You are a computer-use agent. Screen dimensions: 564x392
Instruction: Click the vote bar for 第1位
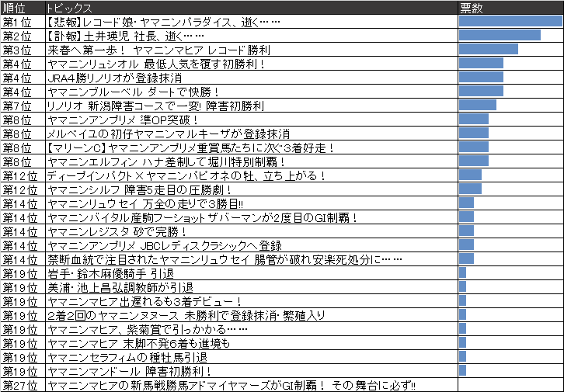click(x=510, y=21)
